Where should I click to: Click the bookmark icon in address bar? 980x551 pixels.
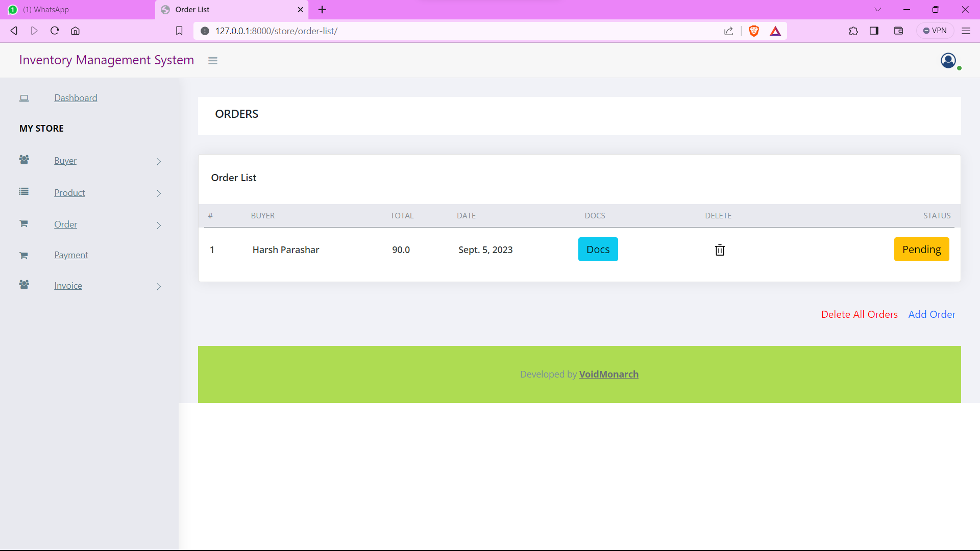pyautogui.click(x=179, y=31)
